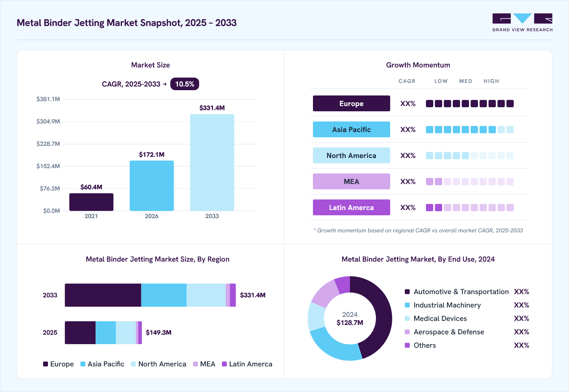Screen dimensions: 569x392
Task: Click the Latin Amerca pill in Growth Momentum
Action: [x=352, y=208]
